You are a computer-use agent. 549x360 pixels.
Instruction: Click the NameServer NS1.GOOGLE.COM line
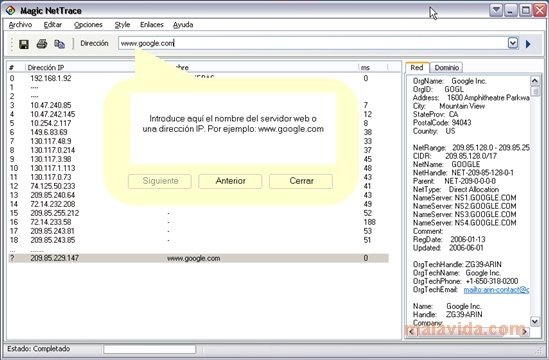(464, 198)
